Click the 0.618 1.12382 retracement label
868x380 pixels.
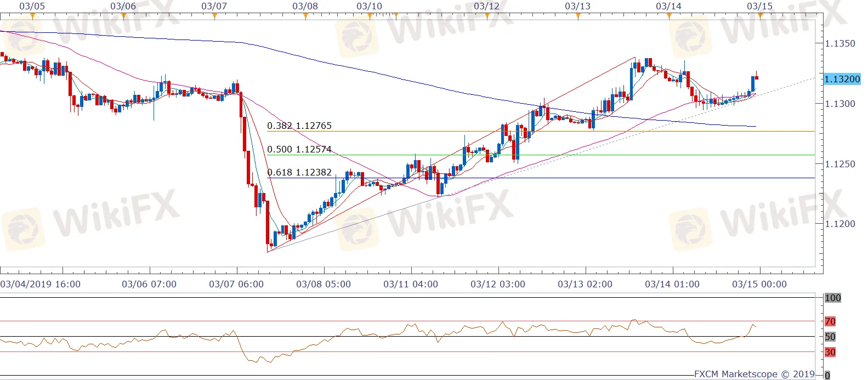[299, 172]
